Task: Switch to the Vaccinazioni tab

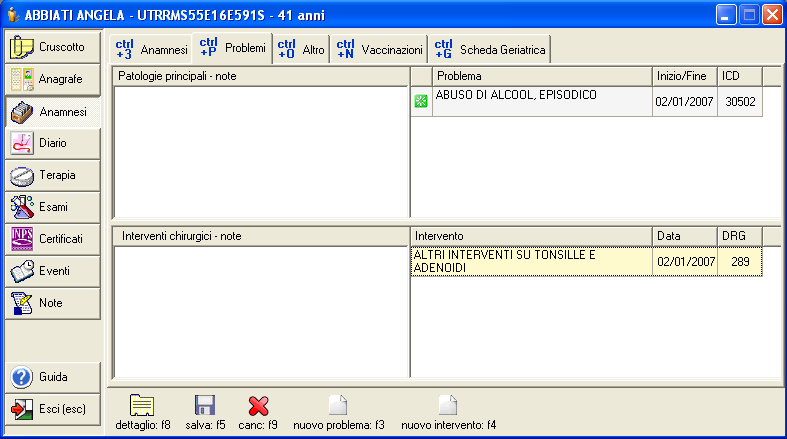Action: pyautogui.click(x=380, y=48)
